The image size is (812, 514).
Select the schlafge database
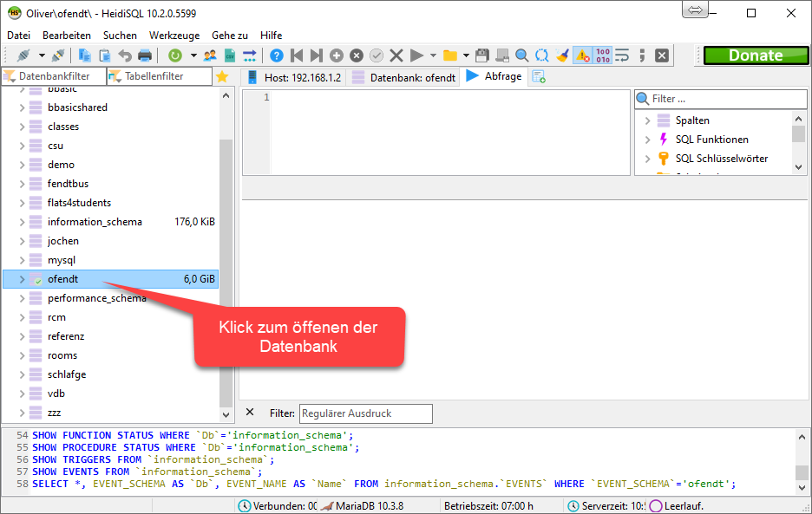(67, 374)
